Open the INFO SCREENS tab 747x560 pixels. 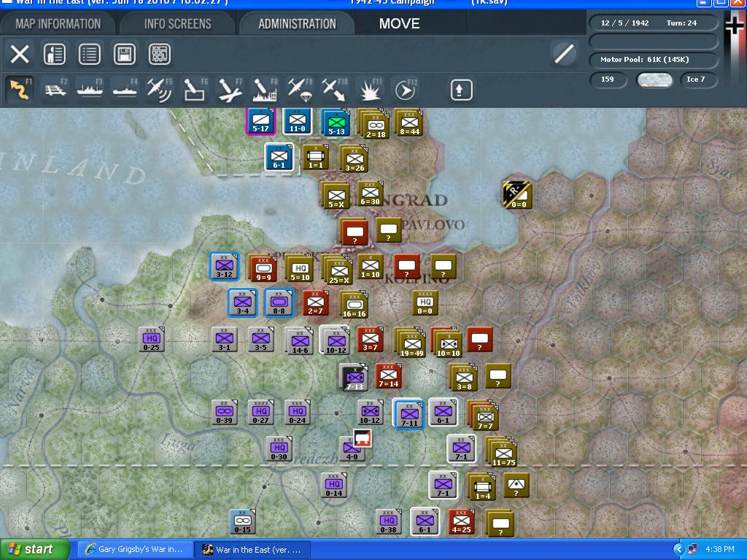[x=178, y=24]
